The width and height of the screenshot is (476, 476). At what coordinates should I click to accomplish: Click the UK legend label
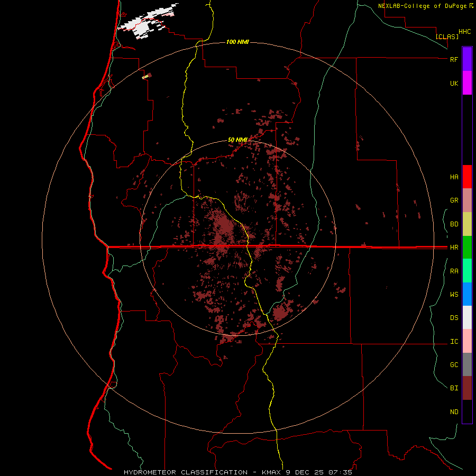point(454,83)
